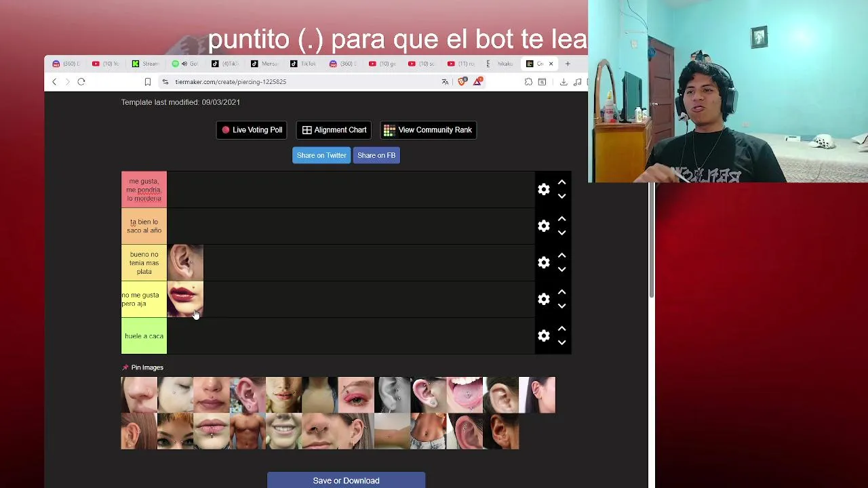This screenshot has height=488, width=868.
Task: Select the pink eyeshadow eyebrow piercing image
Action: coord(356,395)
